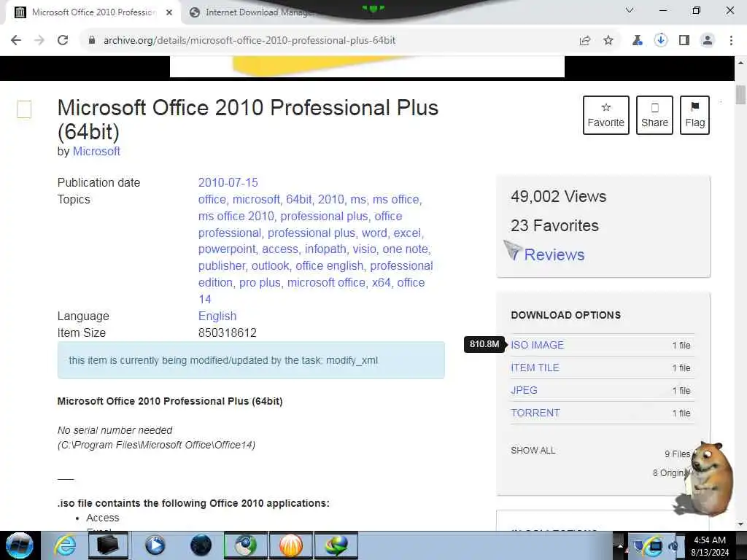Click the lock icon in address bar
This screenshot has height=560, width=747.
click(91, 41)
